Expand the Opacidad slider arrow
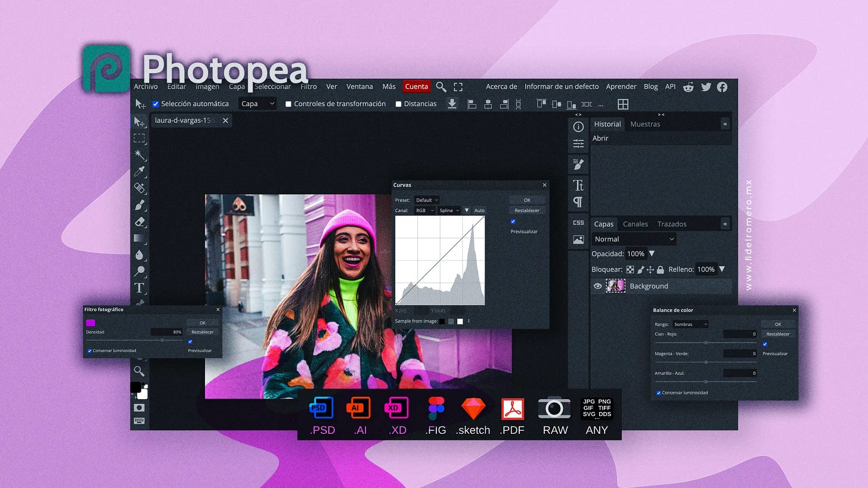The width and height of the screenshot is (868, 488). click(x=652, y=254)
